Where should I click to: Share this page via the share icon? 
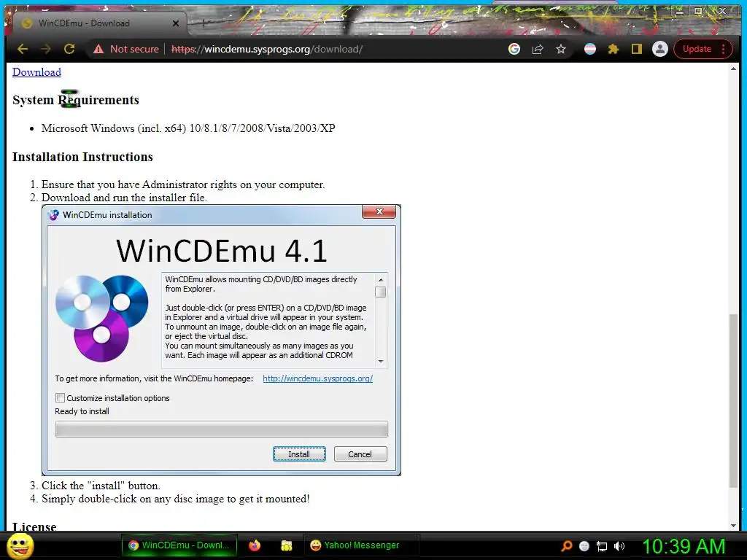click(x=538, y=49)
